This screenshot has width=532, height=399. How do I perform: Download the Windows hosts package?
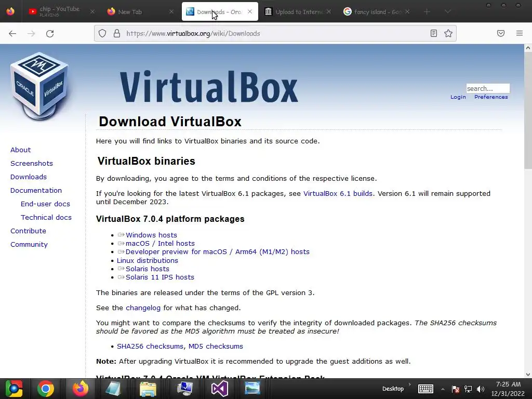tap(151, 235)
